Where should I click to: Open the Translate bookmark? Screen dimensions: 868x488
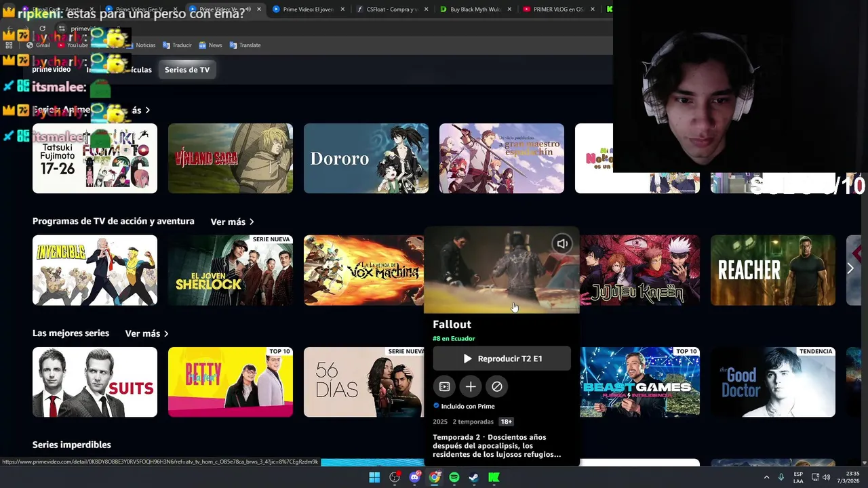(245, 45)
